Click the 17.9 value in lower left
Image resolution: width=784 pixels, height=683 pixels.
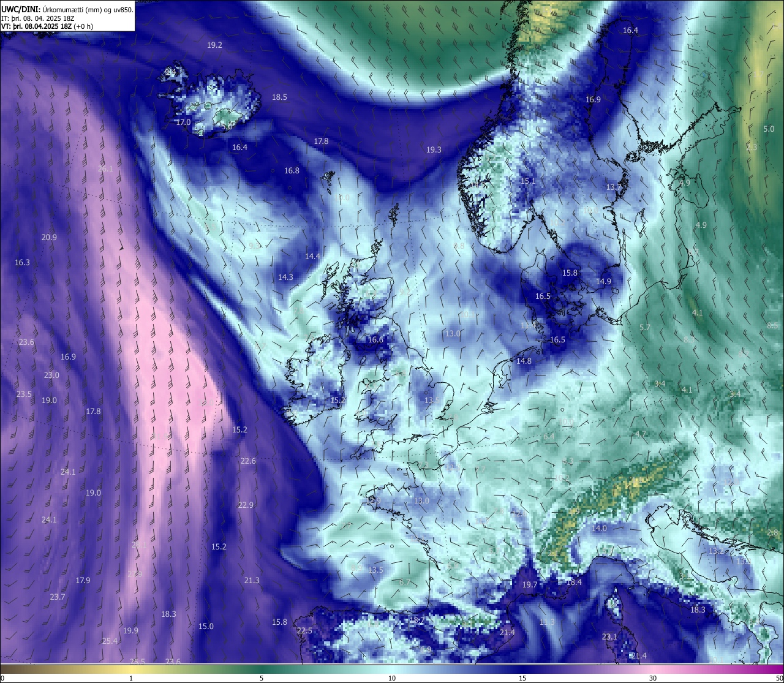(83, 581)
